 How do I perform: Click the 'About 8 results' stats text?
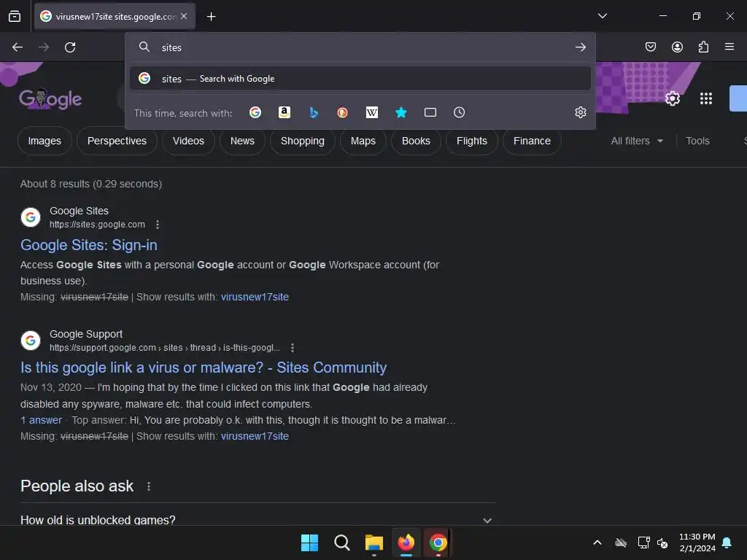pos(91,184)
